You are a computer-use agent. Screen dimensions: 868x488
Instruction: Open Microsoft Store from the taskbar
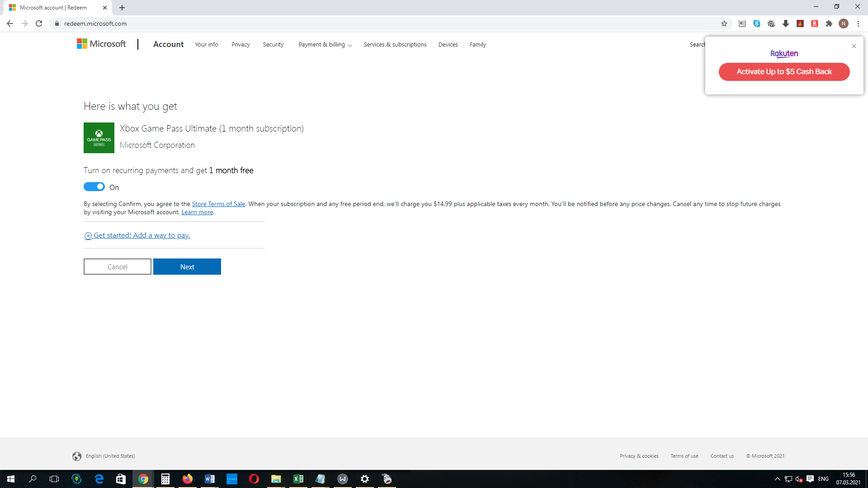tap(121, 479)
